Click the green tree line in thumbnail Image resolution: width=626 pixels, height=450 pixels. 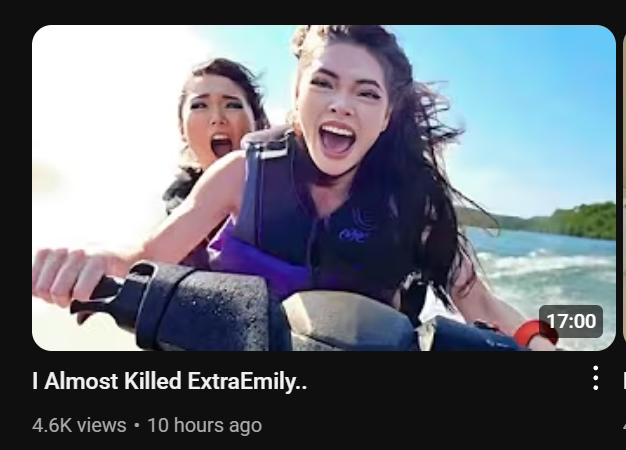tap(559, 222)
